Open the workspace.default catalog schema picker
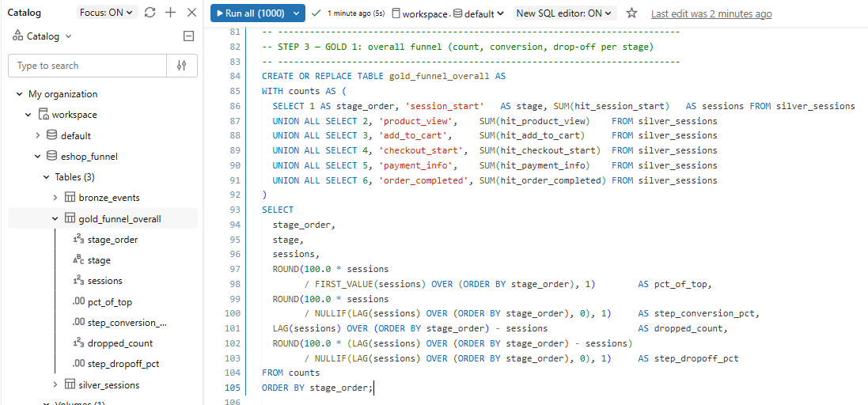Screen dimensions: 868x405 coord(448,13)
